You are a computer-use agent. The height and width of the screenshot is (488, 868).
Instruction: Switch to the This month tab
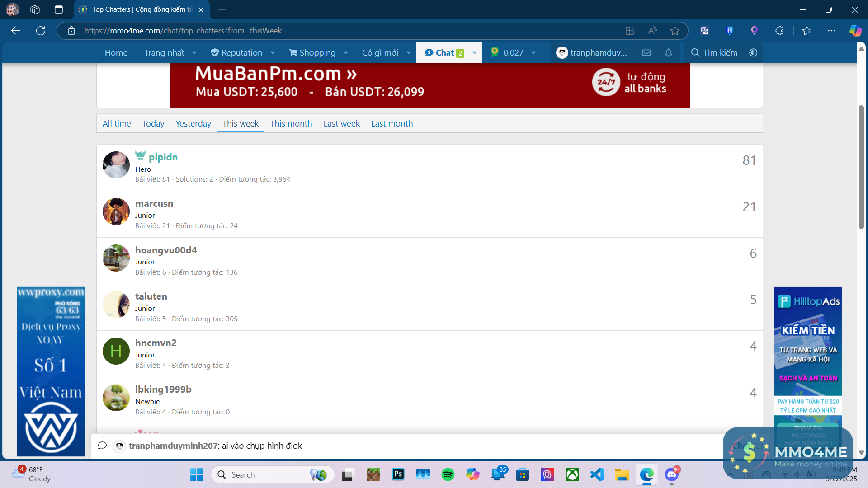click(291, 123)
